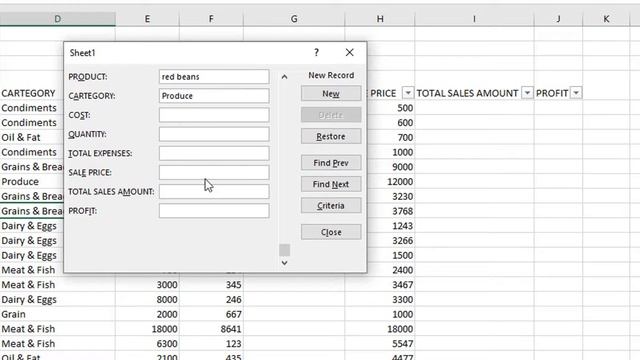Select the cell with value 246
Screen dimensions: 640x360
(211, 300)
